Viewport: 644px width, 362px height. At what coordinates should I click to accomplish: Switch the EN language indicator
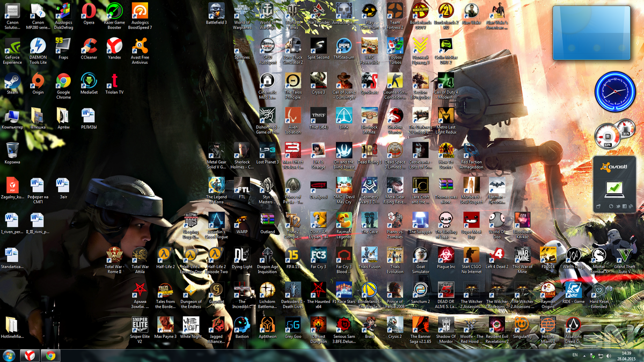tap(575, 355)
